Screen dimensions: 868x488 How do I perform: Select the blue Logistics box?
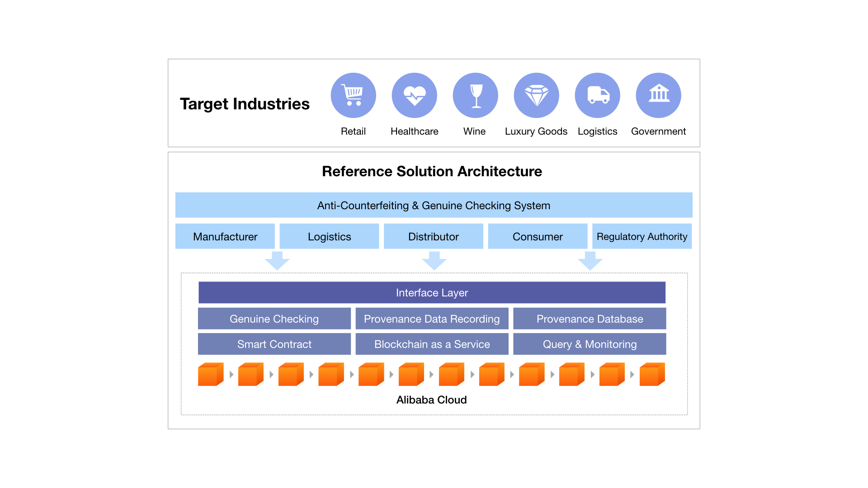(329, 236)
